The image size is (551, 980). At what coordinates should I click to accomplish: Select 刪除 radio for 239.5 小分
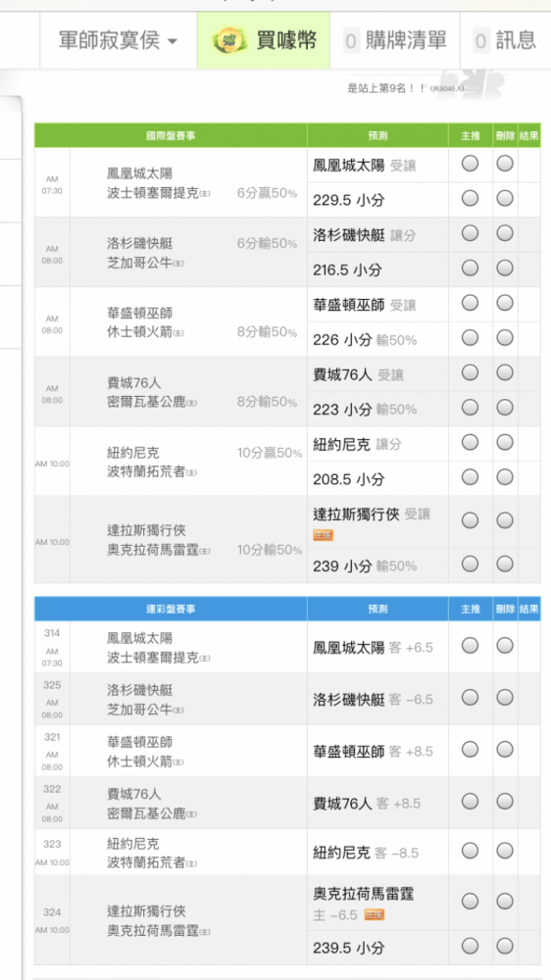click(x=505, y=946)
